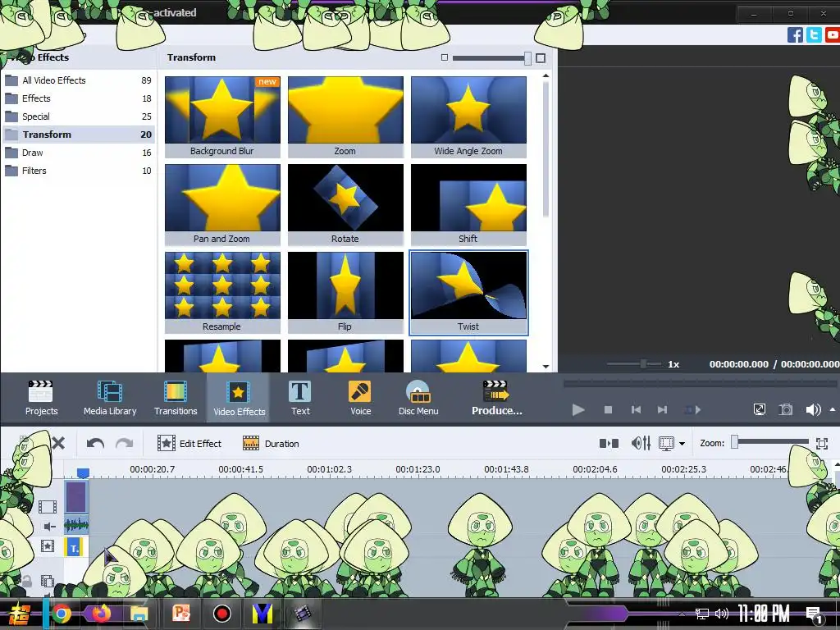Click the Produce button
The image size is (840, 630).
point(496,398)
